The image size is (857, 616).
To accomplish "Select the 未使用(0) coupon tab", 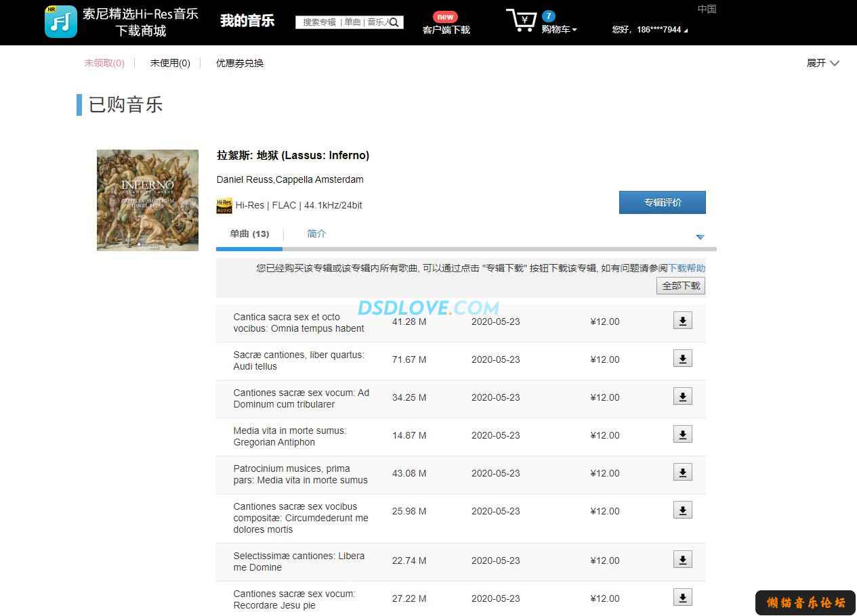I will tap(170, 63).
